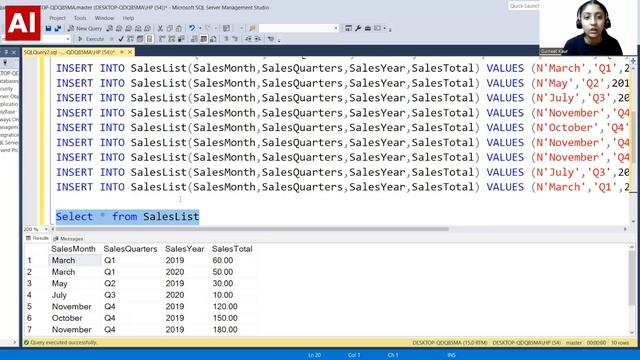
Task: Comment out the selected lines
Action: pyautogui.click(x=226, y=39)
